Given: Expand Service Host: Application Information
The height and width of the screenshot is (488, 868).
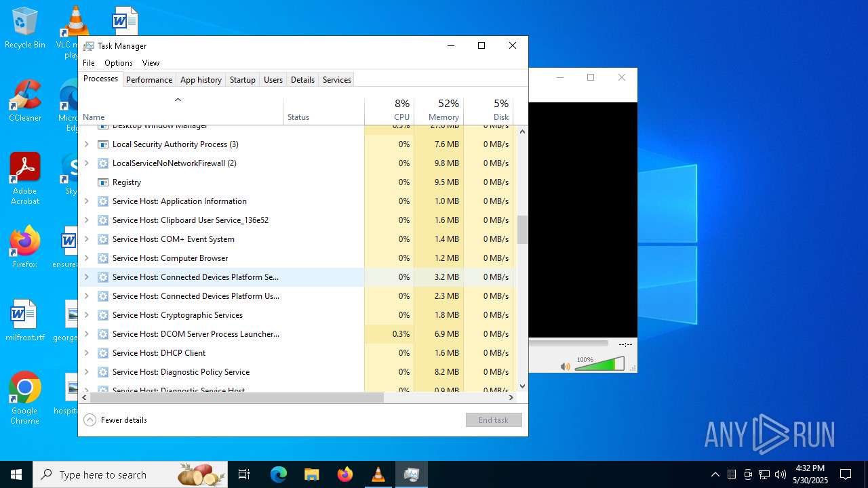Looking at the screenshot, I should 86,201.
